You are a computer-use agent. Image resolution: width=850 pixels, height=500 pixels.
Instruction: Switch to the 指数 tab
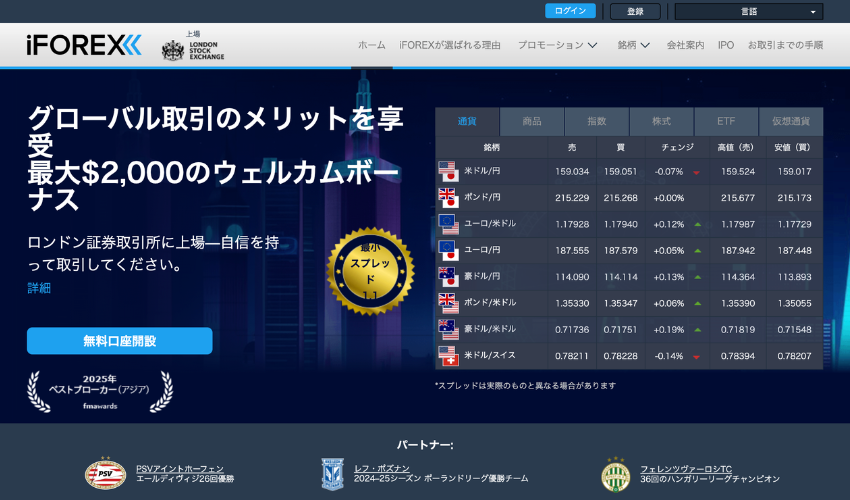[597, 121]
